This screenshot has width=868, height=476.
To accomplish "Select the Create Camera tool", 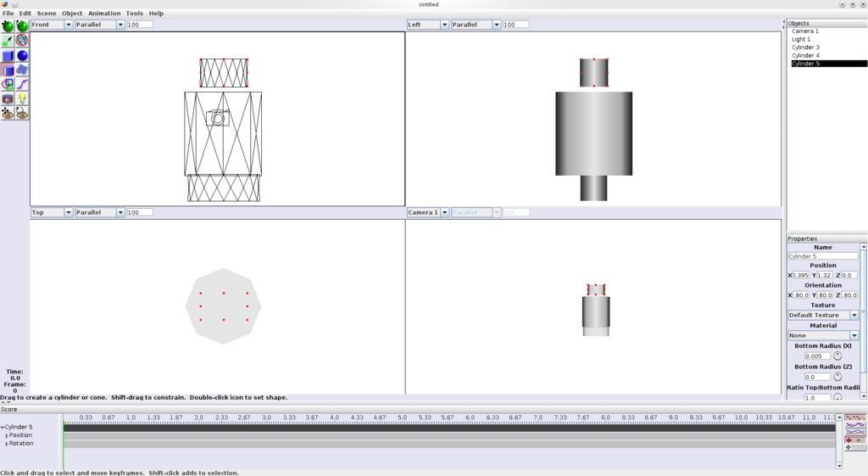I will tap(8, 99).
